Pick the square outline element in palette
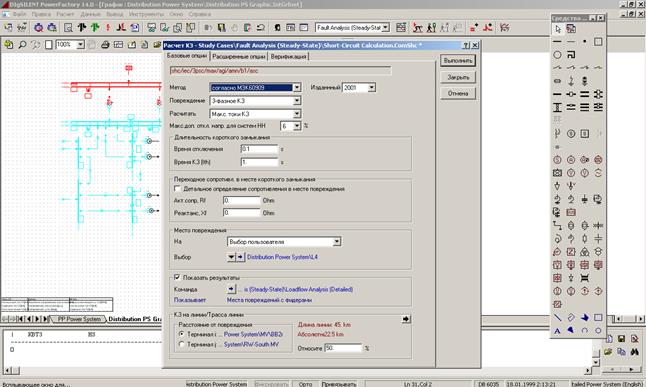646x387 pixels. (x=598, y=42)
